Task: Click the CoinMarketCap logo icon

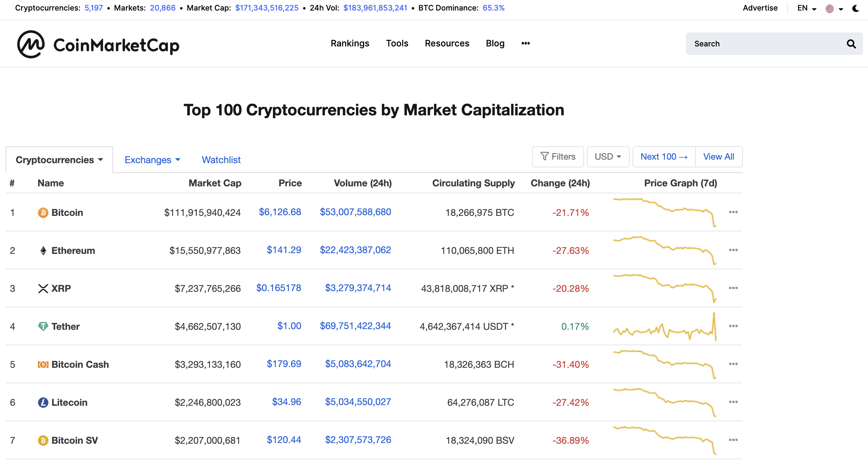Action: [x=31, y=44]
